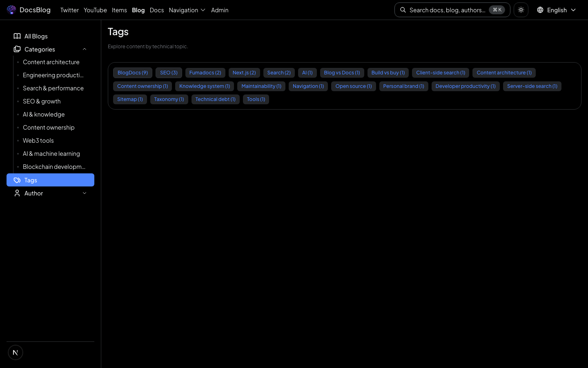
Task: Click the Tags label icon in sidebar
Action: 17,180
